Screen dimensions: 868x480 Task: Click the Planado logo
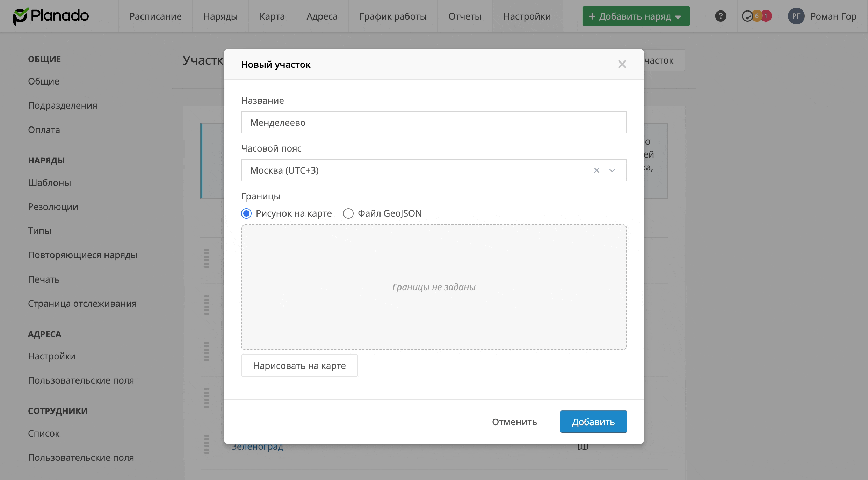coord(51,16)
